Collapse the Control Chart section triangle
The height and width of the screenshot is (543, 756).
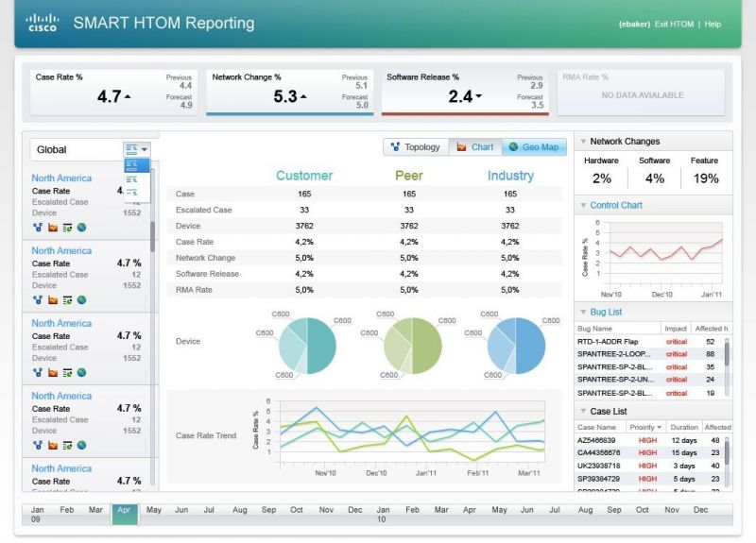[583, 205]
